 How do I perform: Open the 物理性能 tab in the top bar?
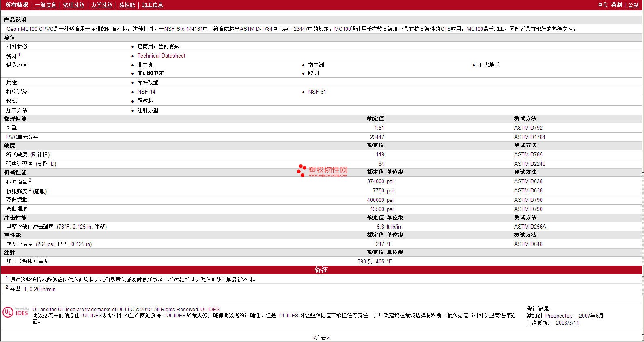point(74,5)
